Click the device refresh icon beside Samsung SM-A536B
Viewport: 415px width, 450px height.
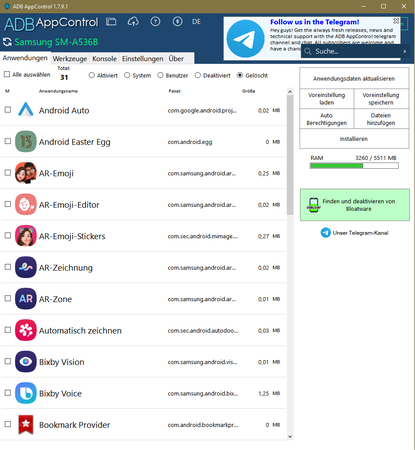[7, 42]
